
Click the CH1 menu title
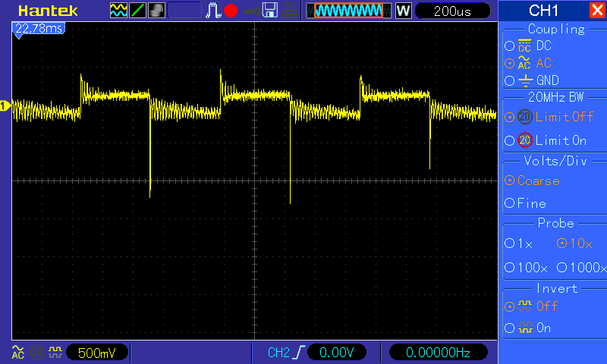coord(543,11)
